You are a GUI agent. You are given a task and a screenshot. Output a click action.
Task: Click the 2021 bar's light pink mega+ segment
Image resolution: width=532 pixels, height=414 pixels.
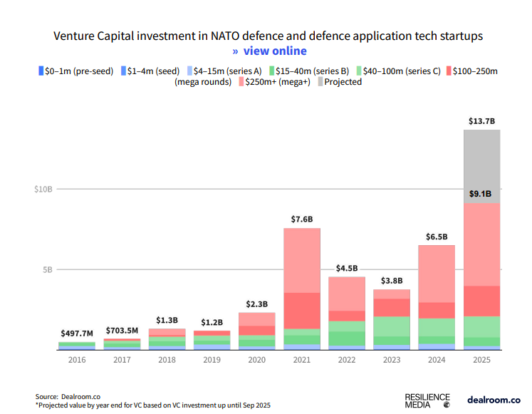click(302, 260)
